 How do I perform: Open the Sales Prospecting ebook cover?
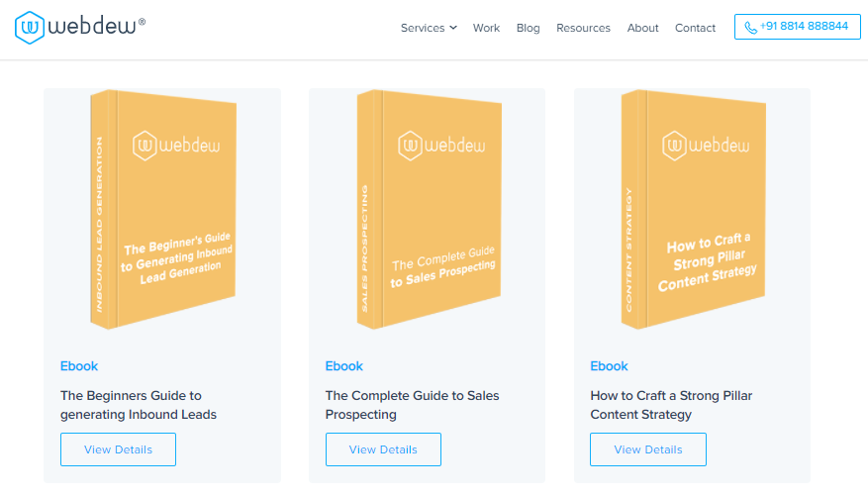tap(429, 208)
